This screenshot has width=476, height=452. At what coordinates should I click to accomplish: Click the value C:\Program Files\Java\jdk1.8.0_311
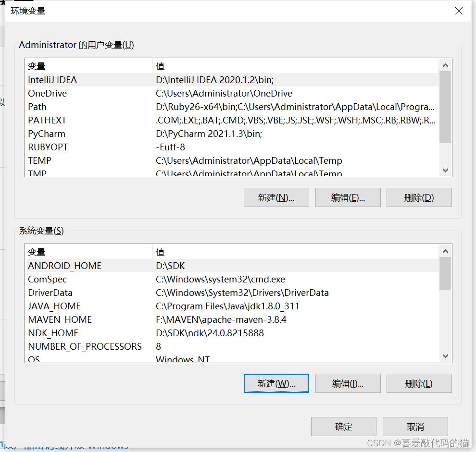[227, 306]
